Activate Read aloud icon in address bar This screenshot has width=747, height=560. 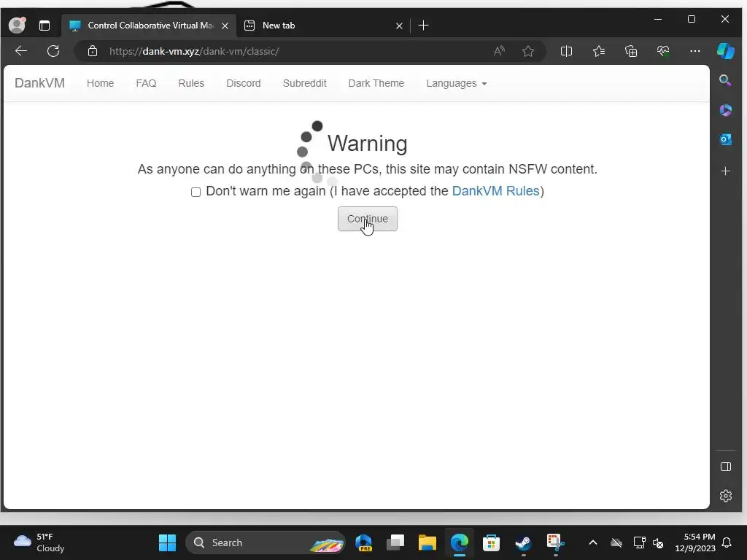(x=499, y=51)
